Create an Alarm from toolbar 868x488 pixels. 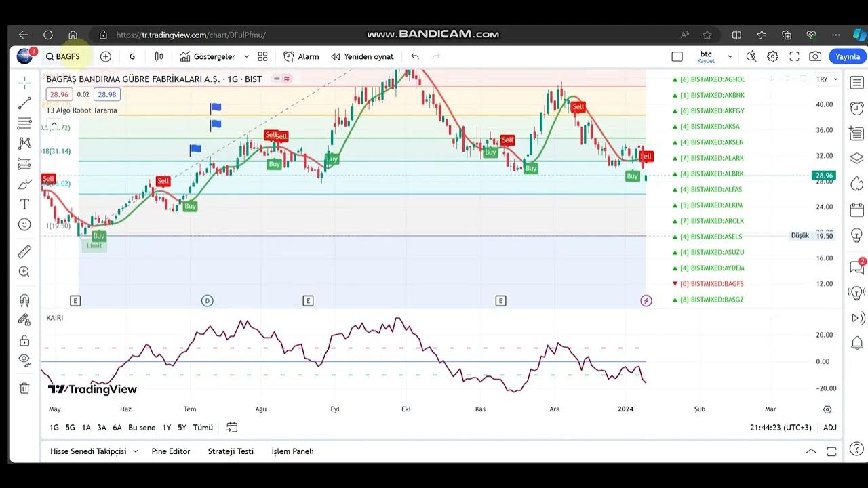click(x=301, y=56)
